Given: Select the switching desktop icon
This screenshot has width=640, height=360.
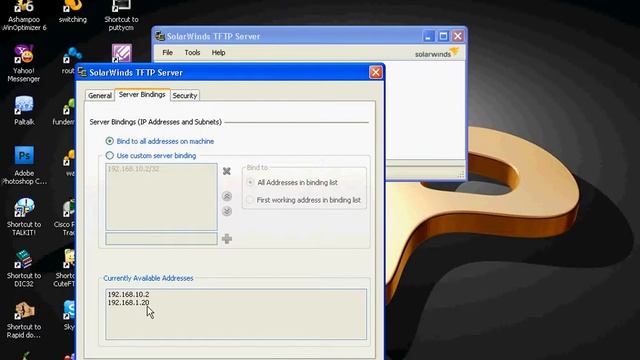Looking at the screenshot, I should (73, 12).
